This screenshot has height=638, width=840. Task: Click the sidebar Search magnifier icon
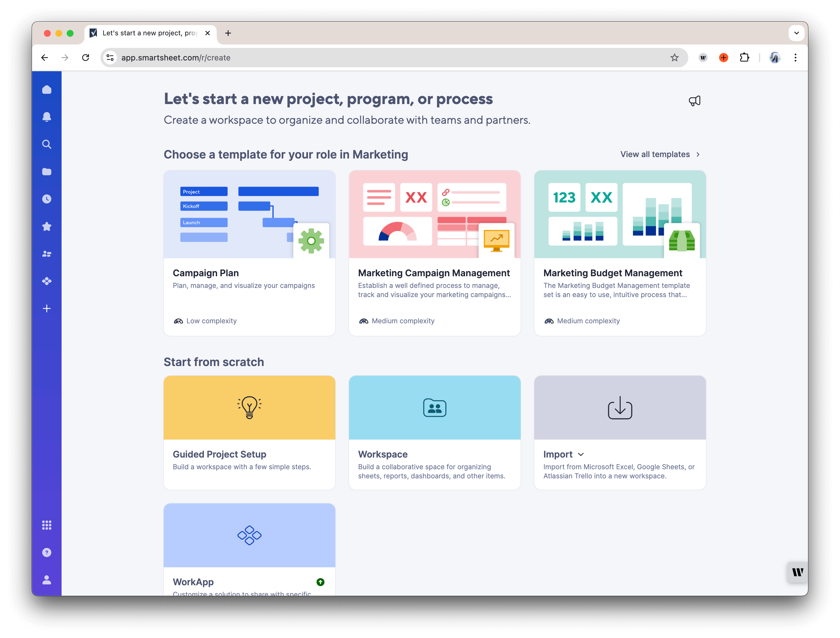pos(47,144)
